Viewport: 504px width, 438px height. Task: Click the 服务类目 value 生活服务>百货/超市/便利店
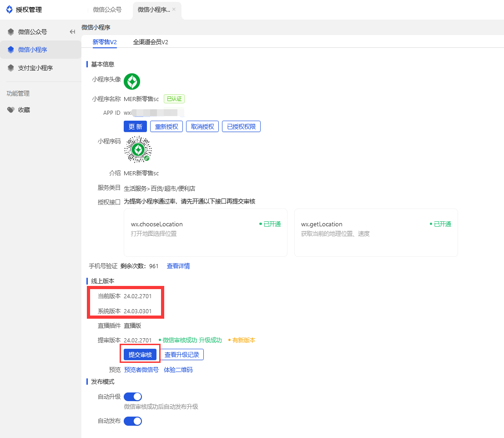(159, 188)
